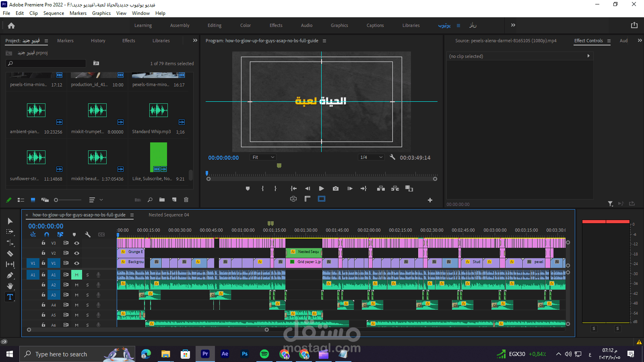Select the Pen tool in the tools panel
The width and height of the screenshot is (644, 362).
pos(10,276)
